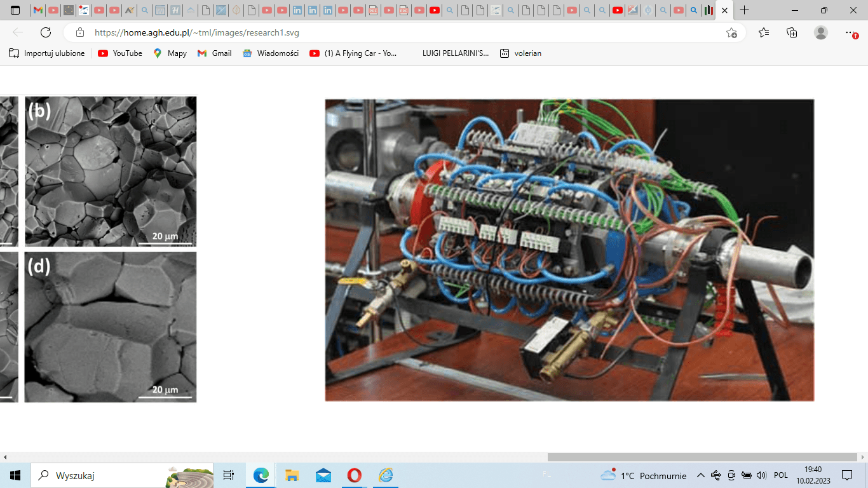
Task: Toggle the volume speaker tray icon
Action: pos(761,475)
